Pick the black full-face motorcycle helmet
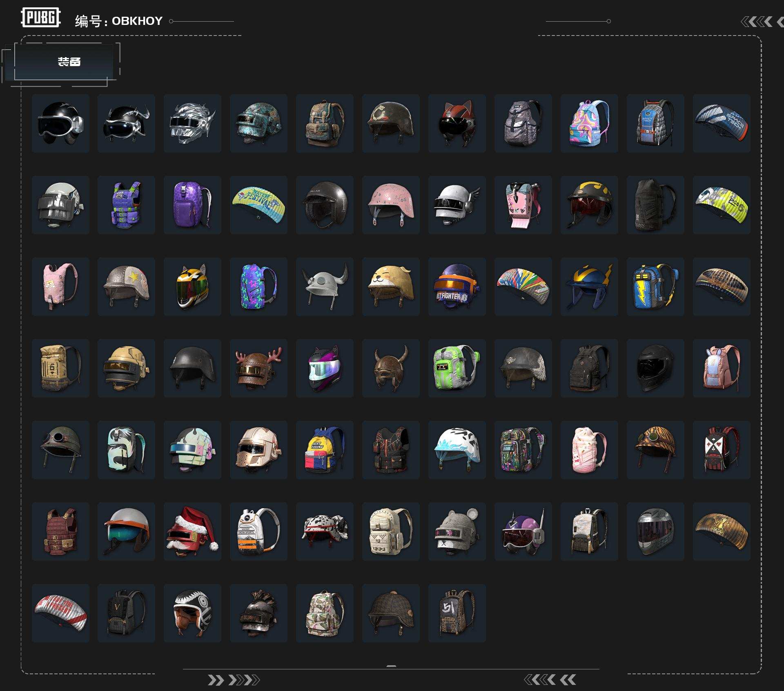 (655, 368)
